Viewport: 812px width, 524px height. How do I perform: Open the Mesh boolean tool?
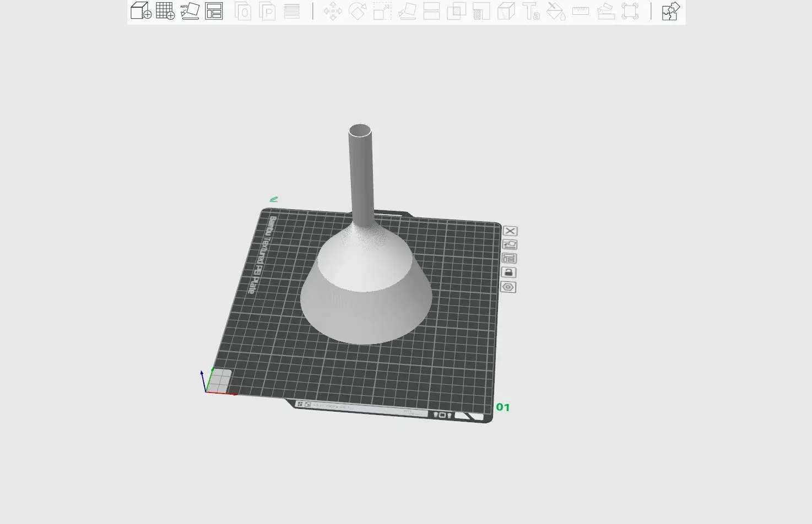(x=456, y=11)
